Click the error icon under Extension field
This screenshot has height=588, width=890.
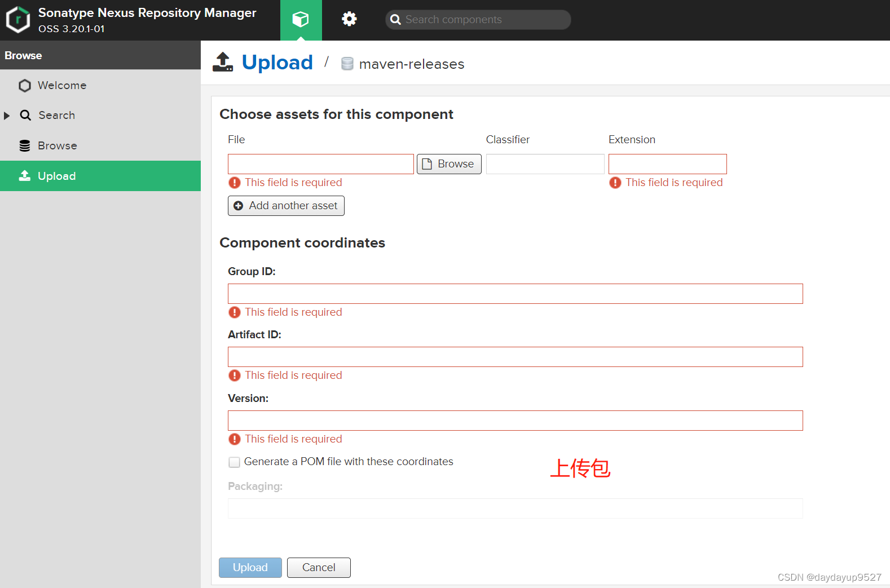pyautogui.click(x=615, y=183)
